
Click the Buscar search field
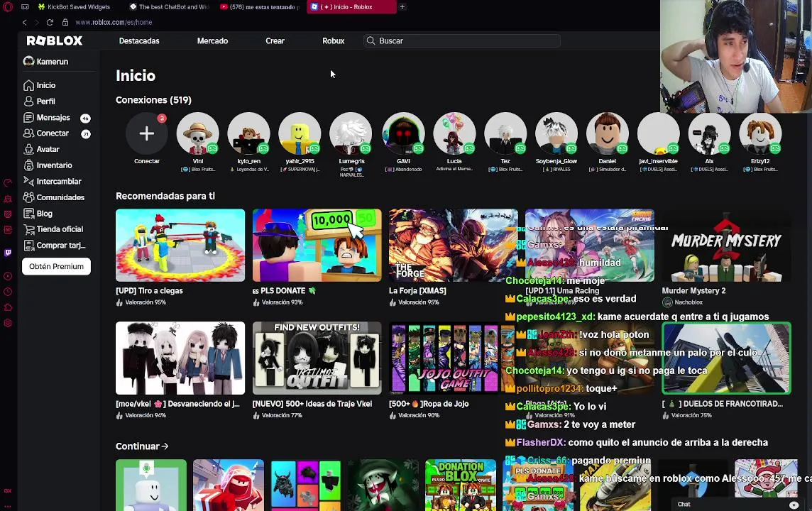[462, 41]
